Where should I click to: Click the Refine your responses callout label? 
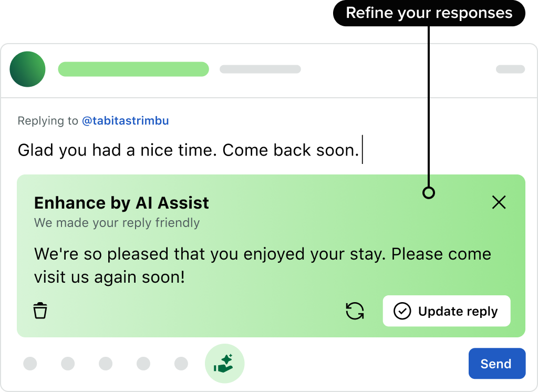[x=429, y=13]
